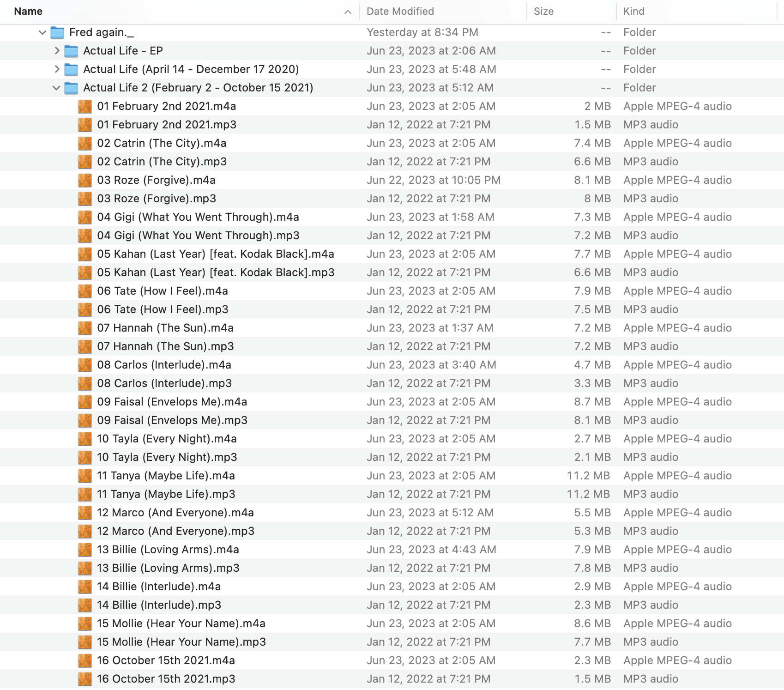Click the album art icon of 01 February 2nd 2021.mp3
784x690 pixels.
pyautogui.click(x=85, y=125)
